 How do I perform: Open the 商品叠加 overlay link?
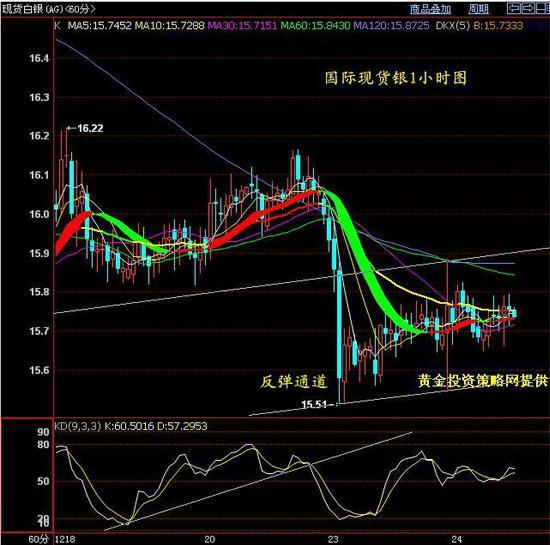(x=431, y=9)
